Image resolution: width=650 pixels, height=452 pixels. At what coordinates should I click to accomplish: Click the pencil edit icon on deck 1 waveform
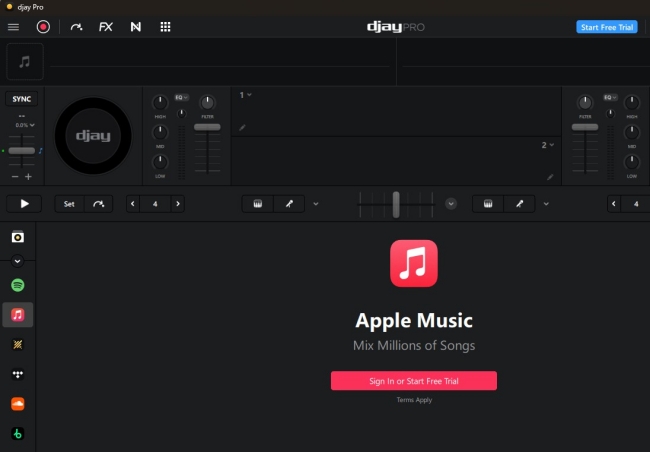(x=243, y=128)
